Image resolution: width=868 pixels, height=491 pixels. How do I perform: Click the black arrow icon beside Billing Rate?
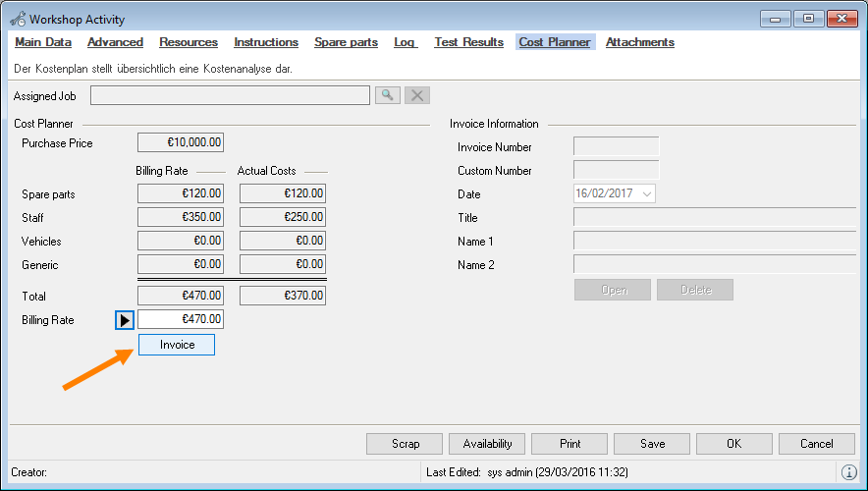(x=125, y=320)
